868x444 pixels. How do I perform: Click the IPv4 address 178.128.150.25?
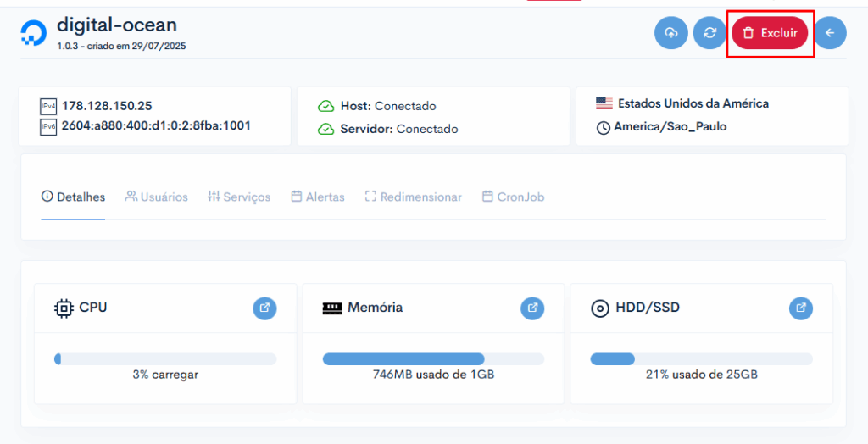coord(107,106)
